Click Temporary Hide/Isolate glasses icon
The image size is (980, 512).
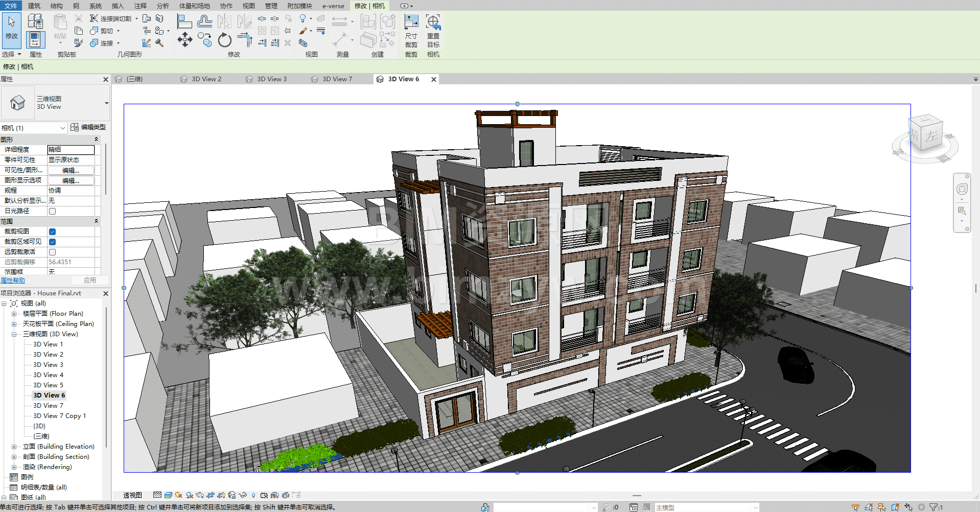243,495
